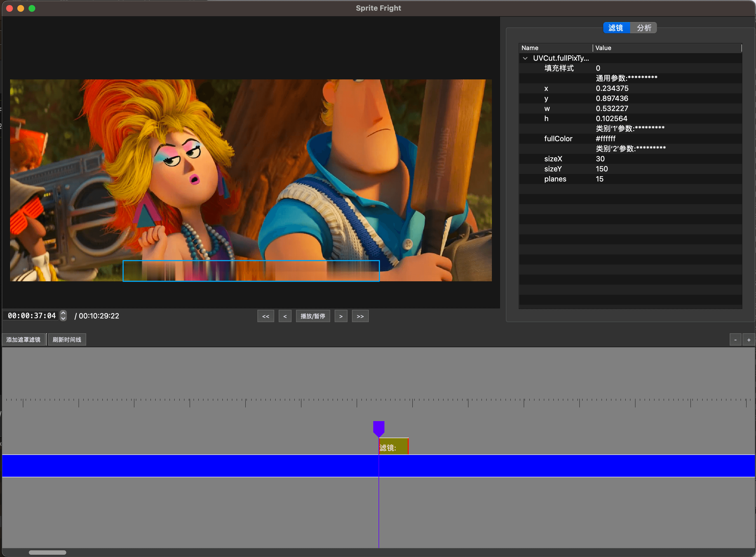Select y value 0.897436

point(612,98)
